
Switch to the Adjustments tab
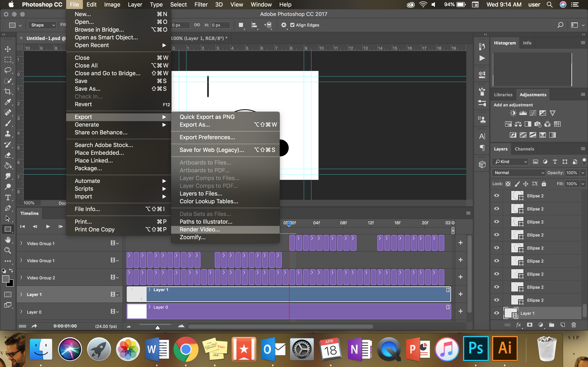pyautogui.click(x=532, y=94)
